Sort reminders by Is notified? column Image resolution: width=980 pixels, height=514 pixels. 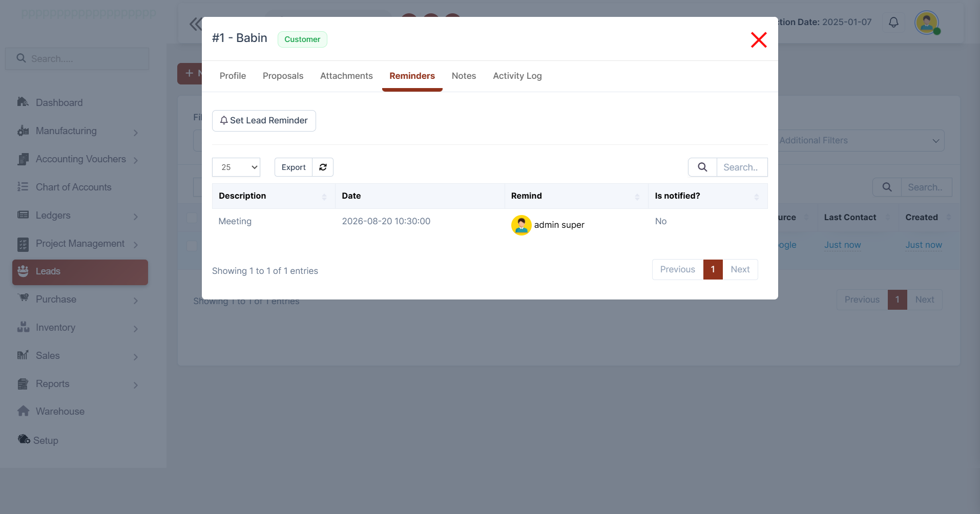pos(707,196)
